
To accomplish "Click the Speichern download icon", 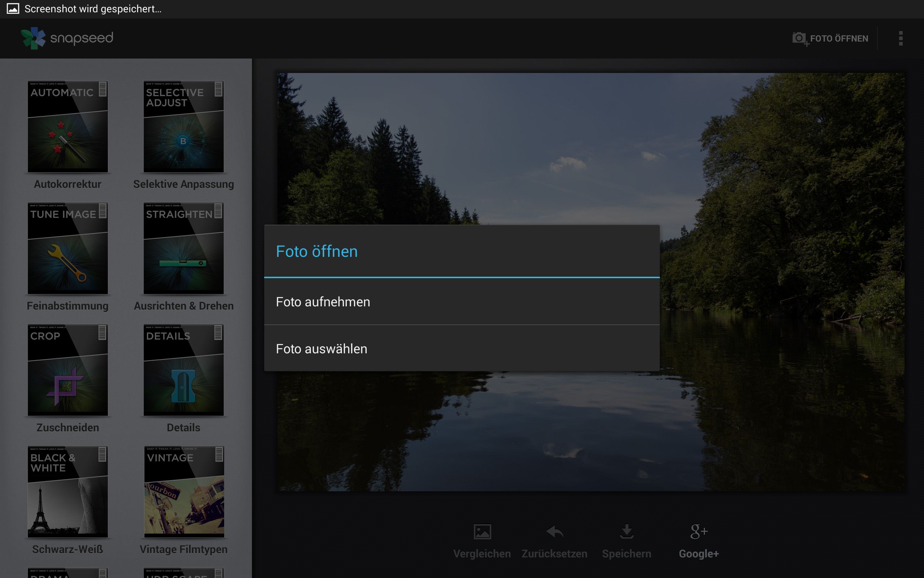I will [627, 531].
